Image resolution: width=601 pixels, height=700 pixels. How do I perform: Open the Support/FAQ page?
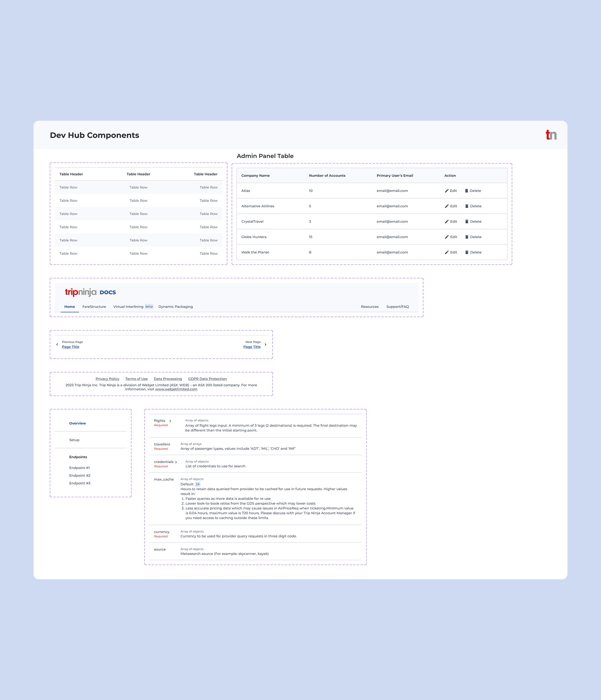point(397,306)
